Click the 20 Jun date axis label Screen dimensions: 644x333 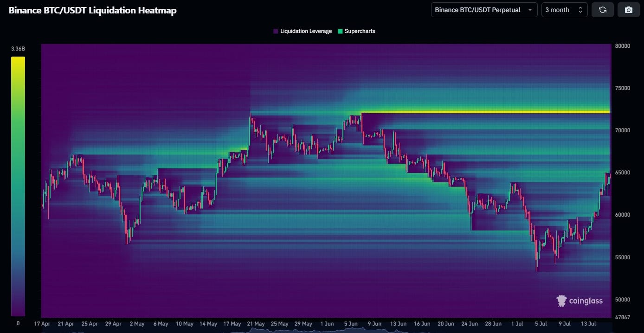click(x=446, y=324)
